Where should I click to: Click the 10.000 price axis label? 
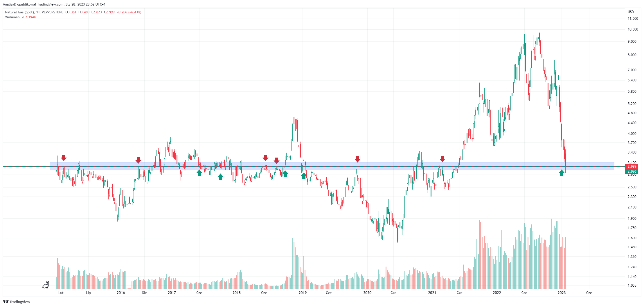633,29
